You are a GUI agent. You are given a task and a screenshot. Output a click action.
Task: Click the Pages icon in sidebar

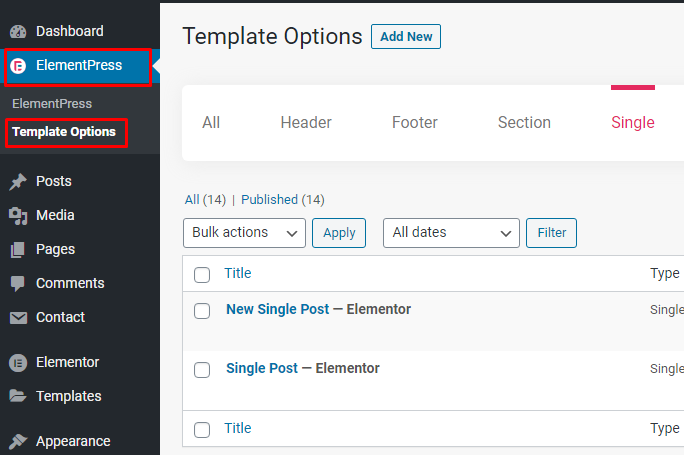coord(18,250)
